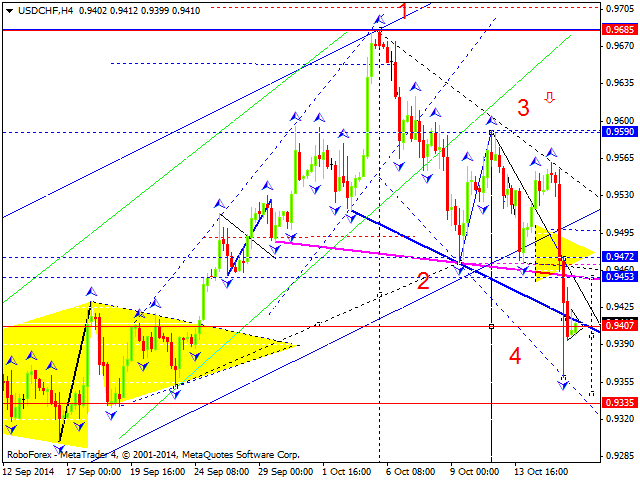Select the blue 0.9590 price level tag
Image resolution: width=640 pixels, height=480 pixels.
point(620,131)
